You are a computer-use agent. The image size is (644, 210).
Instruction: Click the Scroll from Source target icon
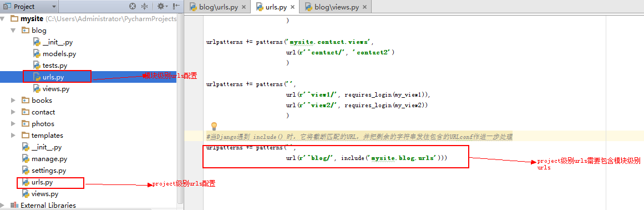tap(132, 6)
